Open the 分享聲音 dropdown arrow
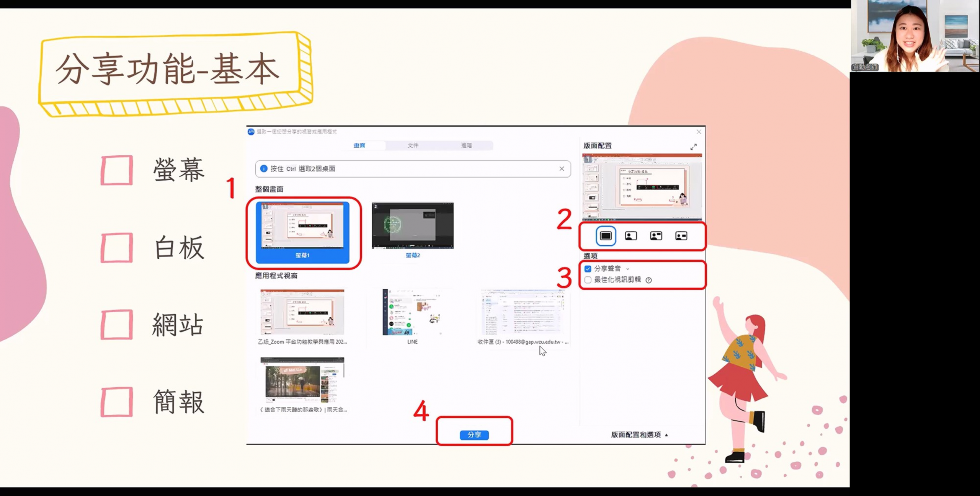Viewport: 980px width, 496px height. pyautogui.click(x=628, y=269)
